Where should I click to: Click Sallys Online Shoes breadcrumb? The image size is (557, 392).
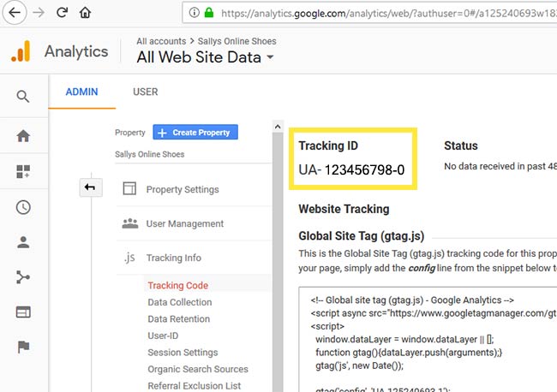tap(237, 41)
